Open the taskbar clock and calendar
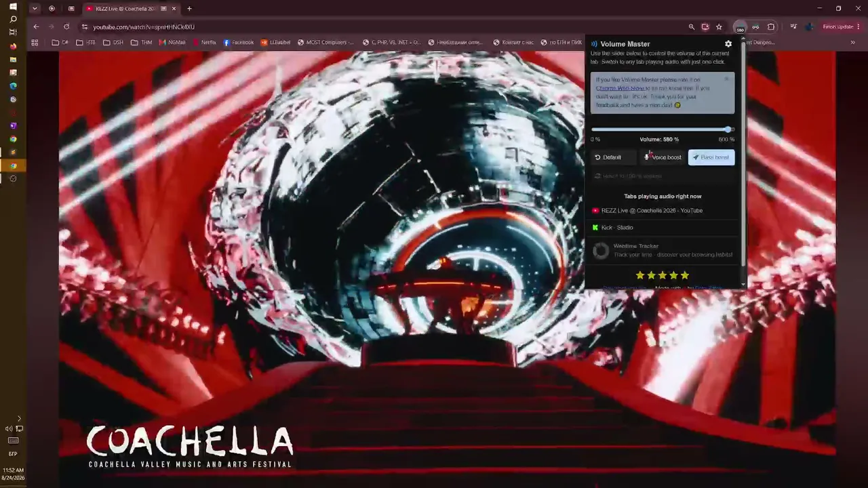This screenshot has width=868, height=488. [13, 474]
